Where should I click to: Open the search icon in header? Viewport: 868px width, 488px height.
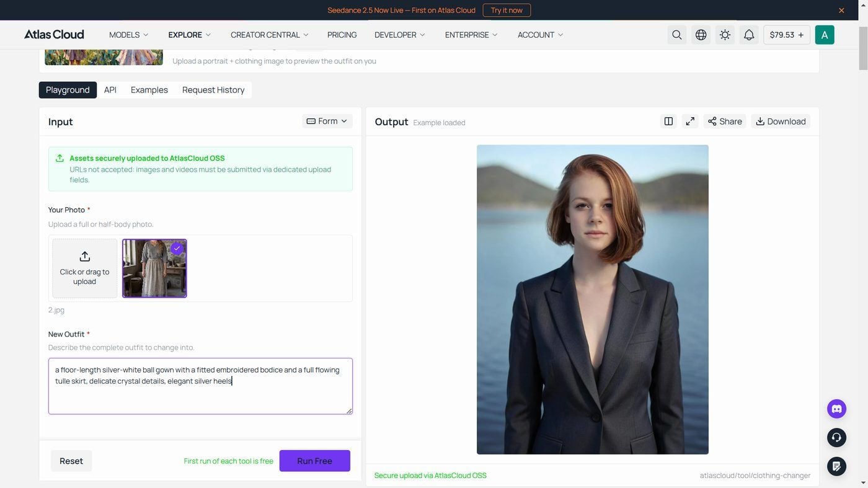coord(677,35)
